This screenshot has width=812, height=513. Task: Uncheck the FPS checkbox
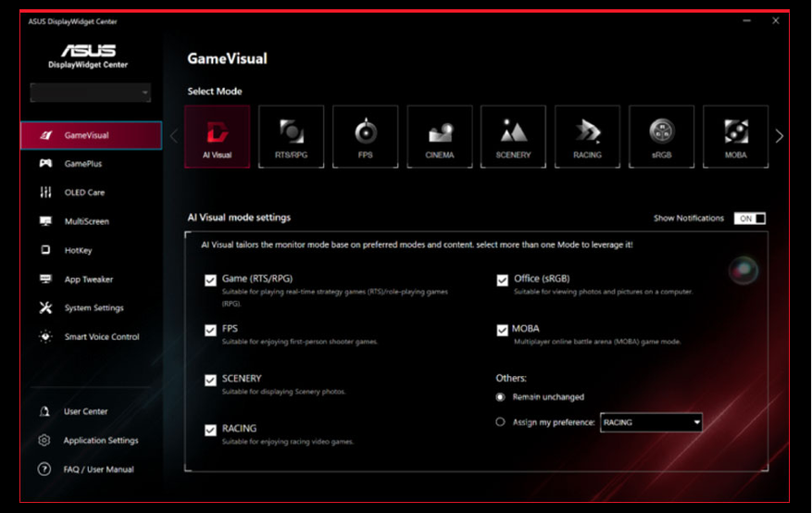[x=210, y=331]
